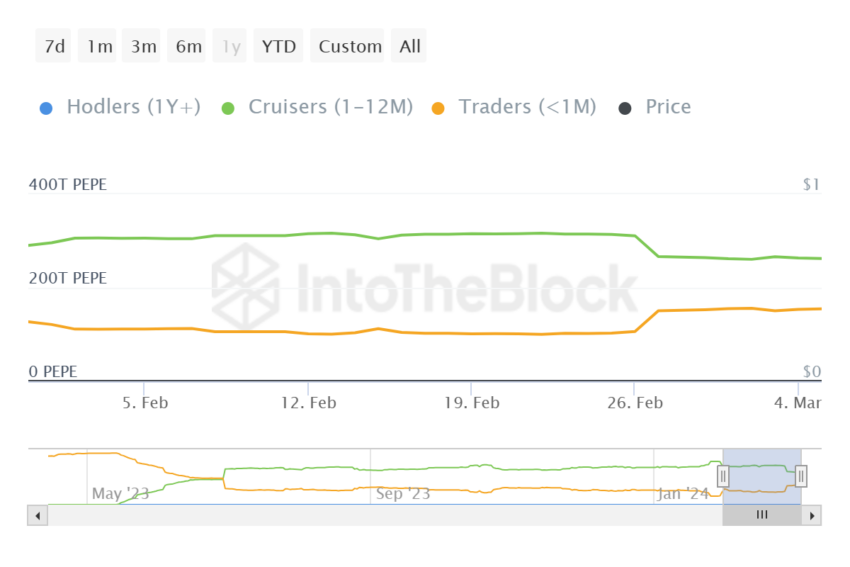
Task: Click the scrollbar left arrow
Action: (38, 515)
